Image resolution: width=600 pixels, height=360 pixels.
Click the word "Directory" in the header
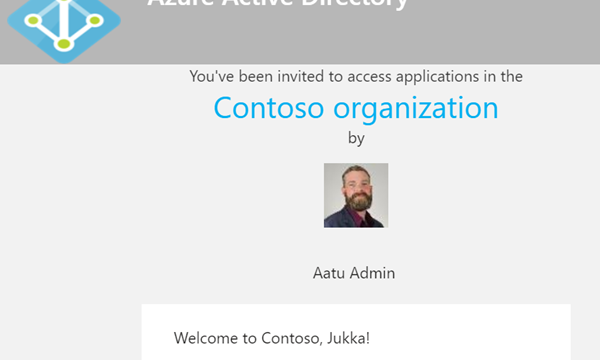(355, 4)
